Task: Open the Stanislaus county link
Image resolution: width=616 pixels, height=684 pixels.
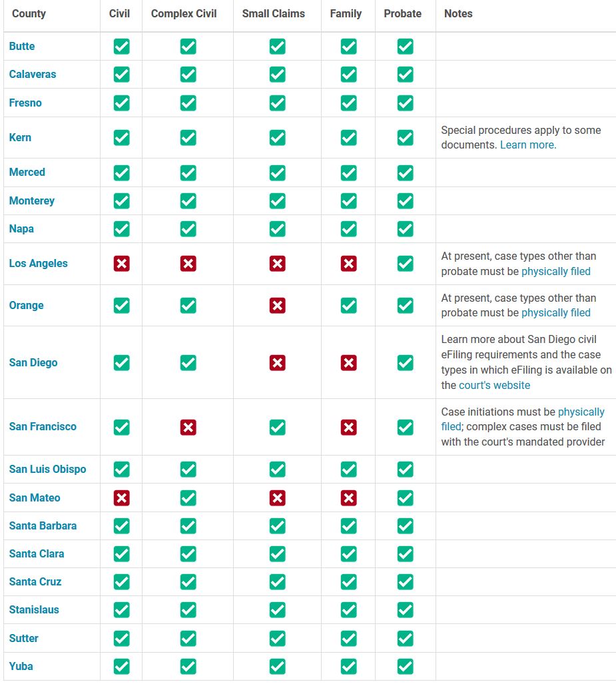Action: click(34, 609)
